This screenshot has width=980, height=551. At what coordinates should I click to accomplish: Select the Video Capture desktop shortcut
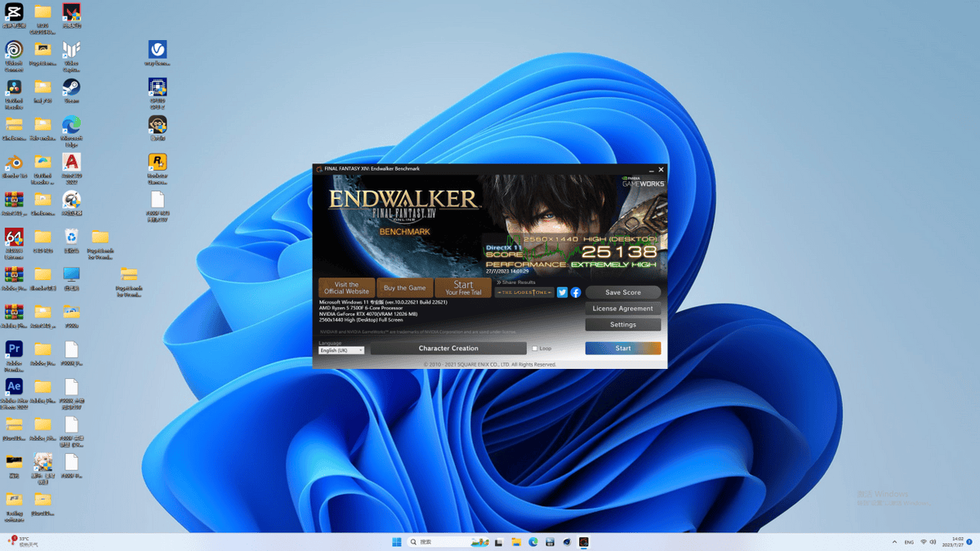pos(71,54)
